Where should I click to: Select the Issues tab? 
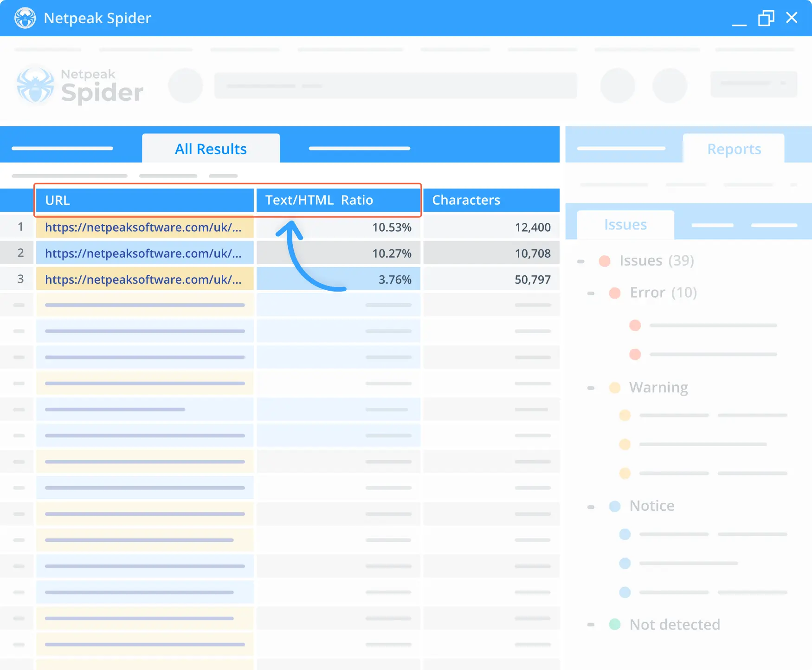click(x=625, y=225)
